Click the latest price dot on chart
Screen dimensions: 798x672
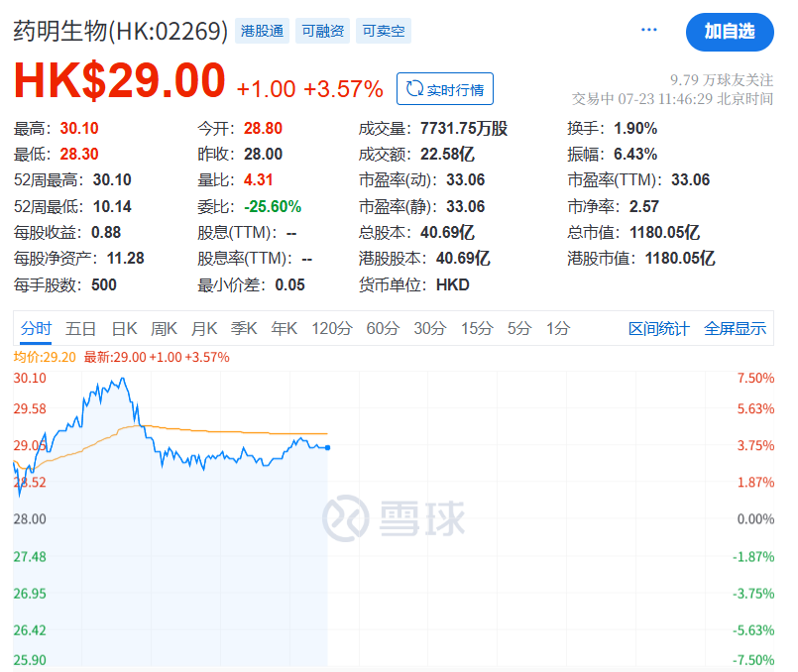pos(327,448)
